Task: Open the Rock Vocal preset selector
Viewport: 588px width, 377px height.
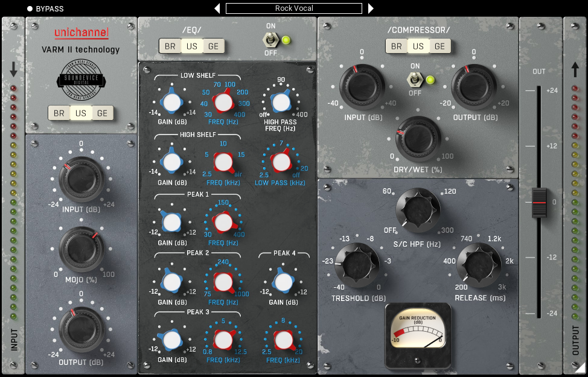Action: pyautogui.click(x=293, y=8)
